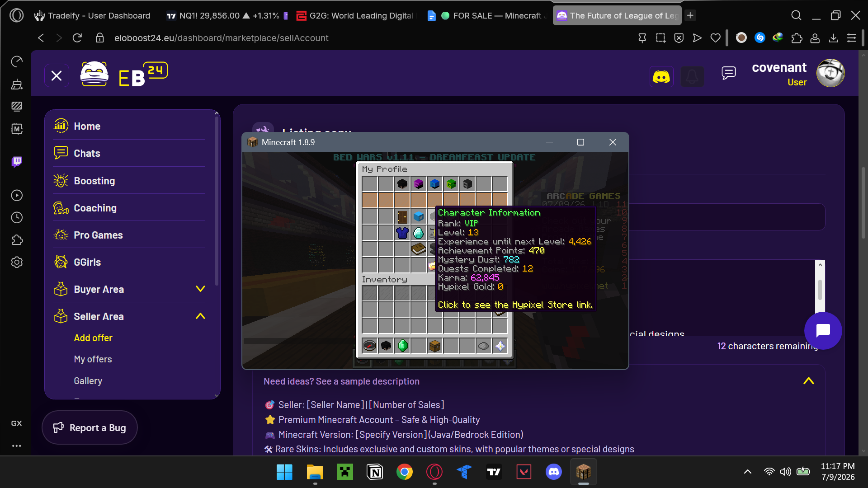
Task: Click the wooden door item in profile
Action: (402, 217)
